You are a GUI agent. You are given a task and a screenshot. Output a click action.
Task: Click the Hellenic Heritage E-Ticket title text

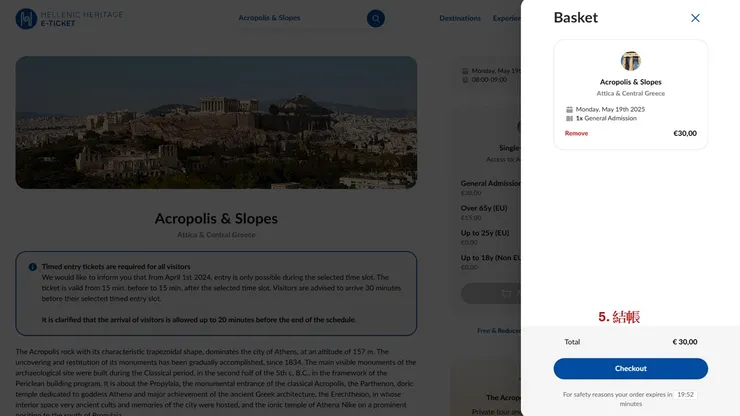coord(82,18)
